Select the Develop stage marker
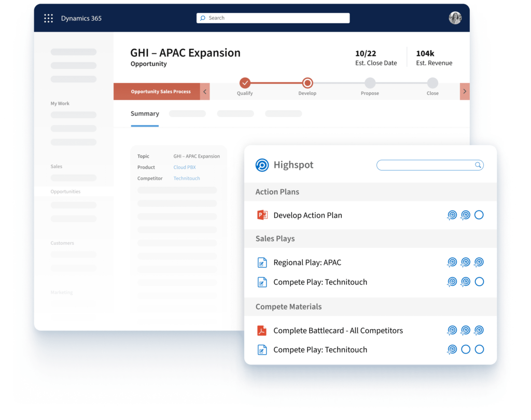This screenshot has height=420, width=531. pyautogui.click(x=307, y=82)
